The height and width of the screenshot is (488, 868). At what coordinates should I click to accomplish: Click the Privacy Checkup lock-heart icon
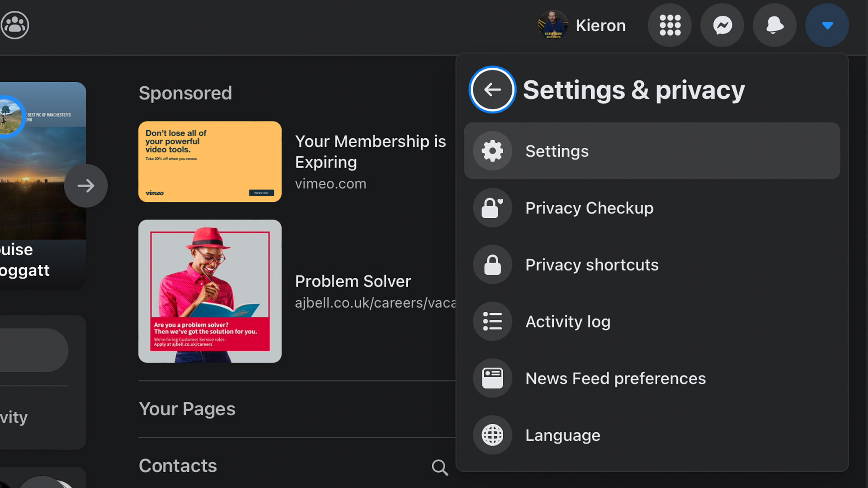click(492, 208)
